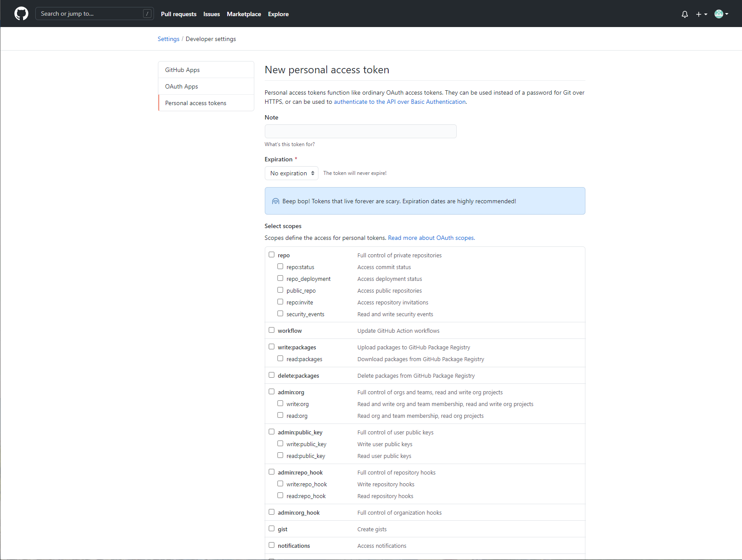This screenshot has height=560, width=742.
Task: Open the notifications bell
Action: tap(685, 14)
